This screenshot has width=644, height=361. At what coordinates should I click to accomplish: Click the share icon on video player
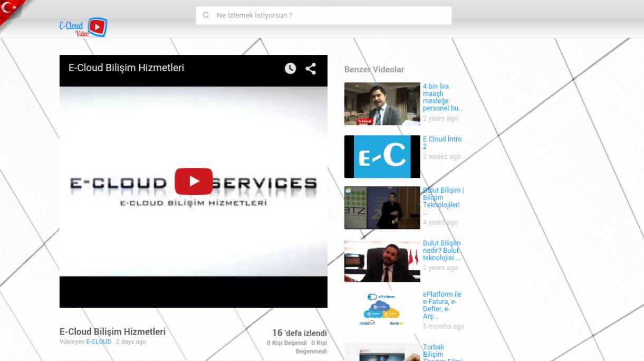(311, 68)
